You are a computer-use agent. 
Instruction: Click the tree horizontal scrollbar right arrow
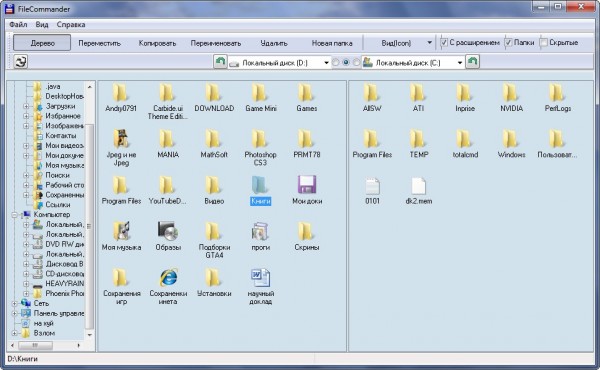[x=78, y=346]
